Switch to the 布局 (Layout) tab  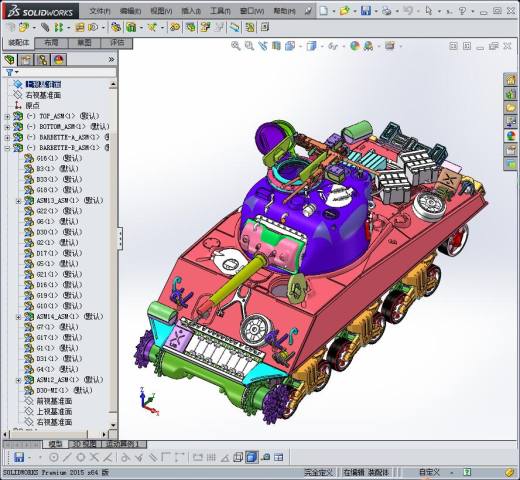pyautogui.click(x=51, y=43)
